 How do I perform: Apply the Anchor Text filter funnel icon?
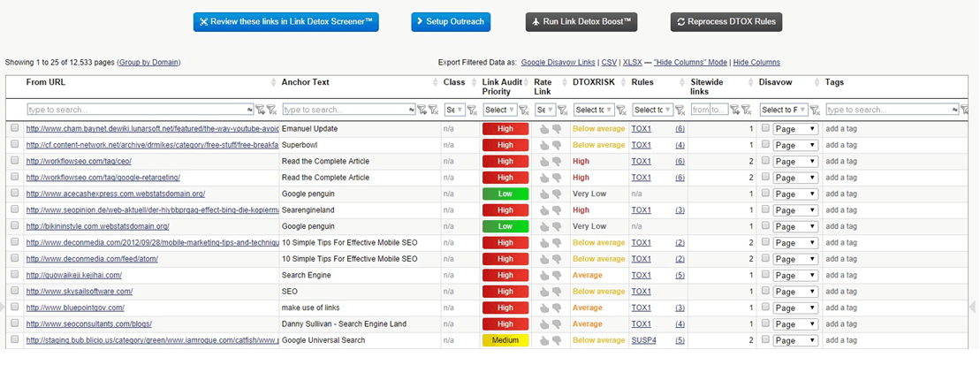[421, 110]
